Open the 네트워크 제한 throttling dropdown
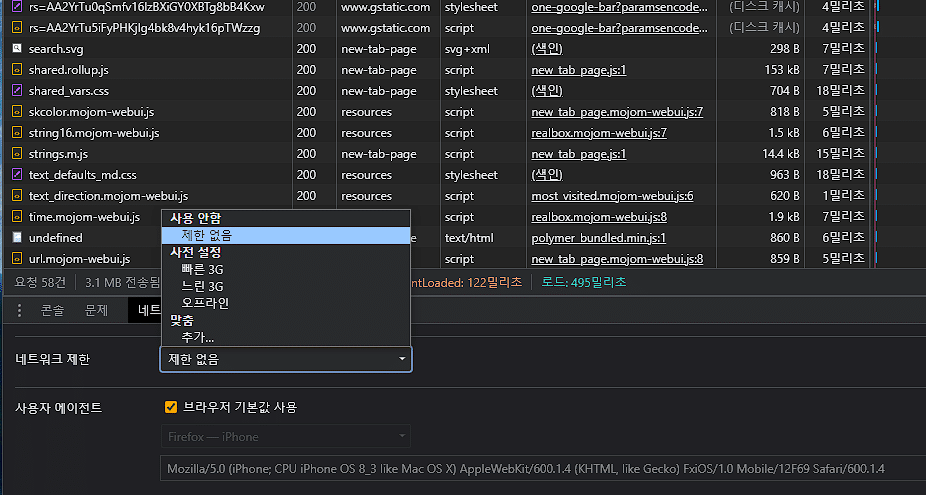This screenshot has height=495, width=926. pyautogui.click(x=285, y=359)
